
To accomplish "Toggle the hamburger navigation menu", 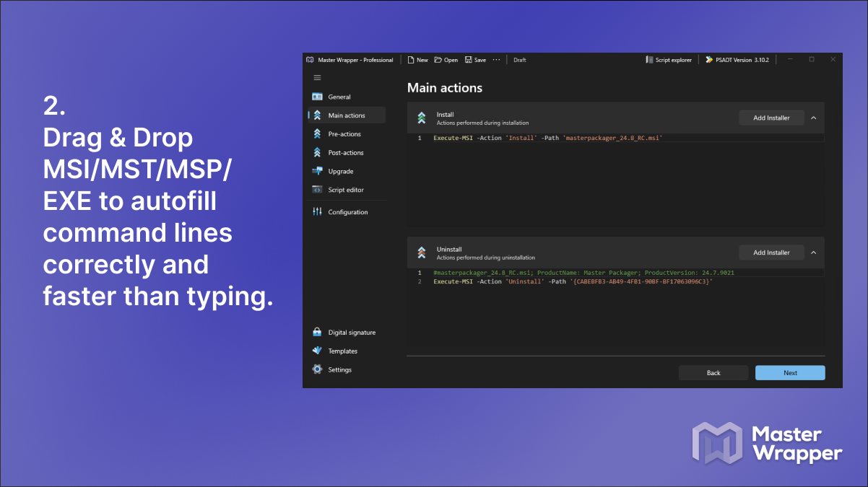I will (x=317, y=77).
